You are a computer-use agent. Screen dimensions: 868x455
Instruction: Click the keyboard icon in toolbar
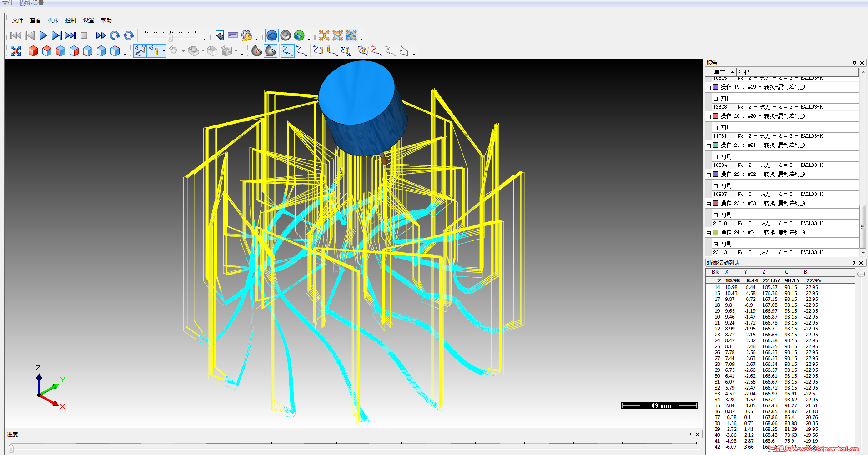click(233, 35)
